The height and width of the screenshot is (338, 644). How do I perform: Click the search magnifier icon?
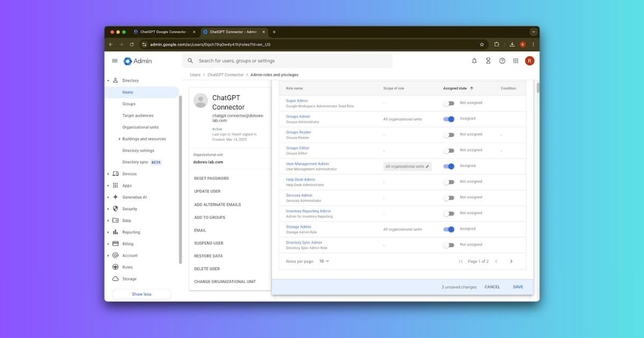[x=191, y=61]
